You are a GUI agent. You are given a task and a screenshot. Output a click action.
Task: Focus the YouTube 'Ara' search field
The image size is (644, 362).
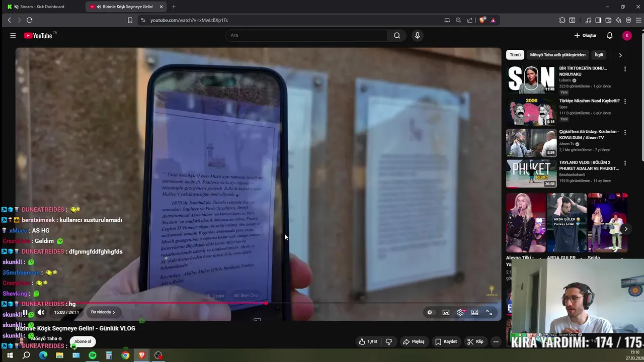click(307, 36)
